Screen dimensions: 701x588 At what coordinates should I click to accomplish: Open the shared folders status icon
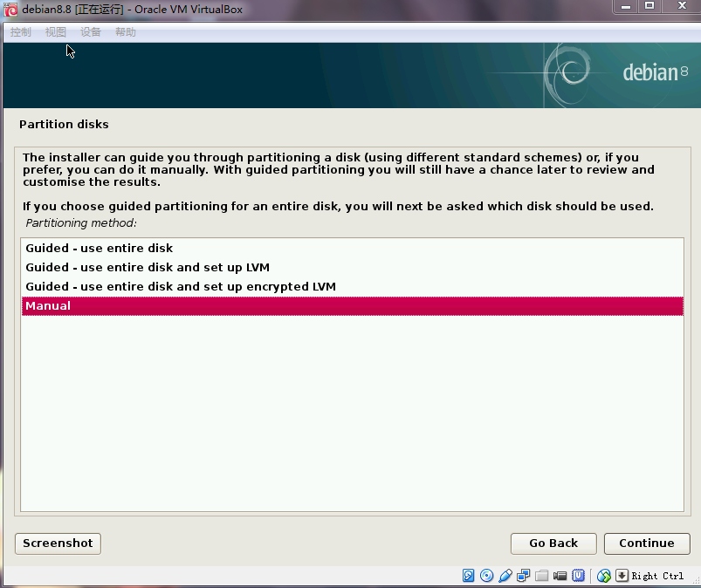click(542, 576)
